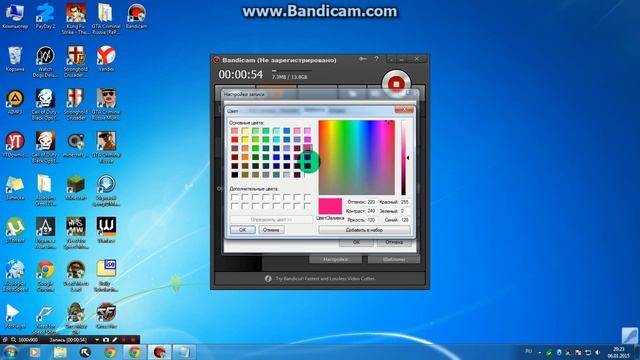Screen dimensions: 640x360
Task: Click the camera screenshot icon in recording toolbar
Action: point(106,340)
